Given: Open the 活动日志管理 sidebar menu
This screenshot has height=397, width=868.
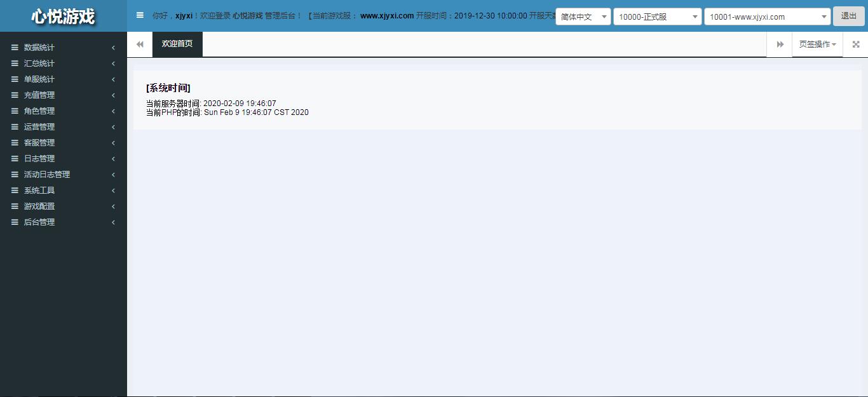Looking at the screenshot, I should [x=47, y=175].
